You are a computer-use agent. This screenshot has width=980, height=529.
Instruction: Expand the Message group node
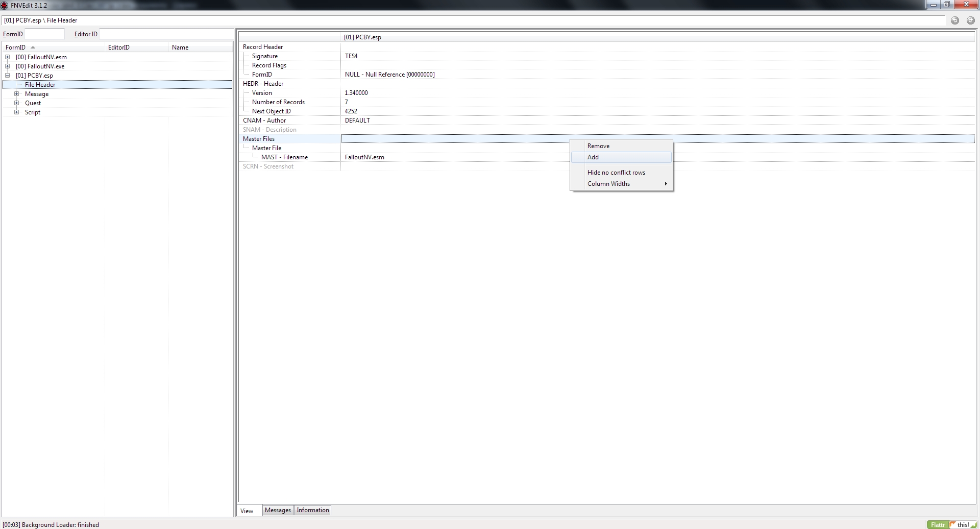click(x=17, y=94)
